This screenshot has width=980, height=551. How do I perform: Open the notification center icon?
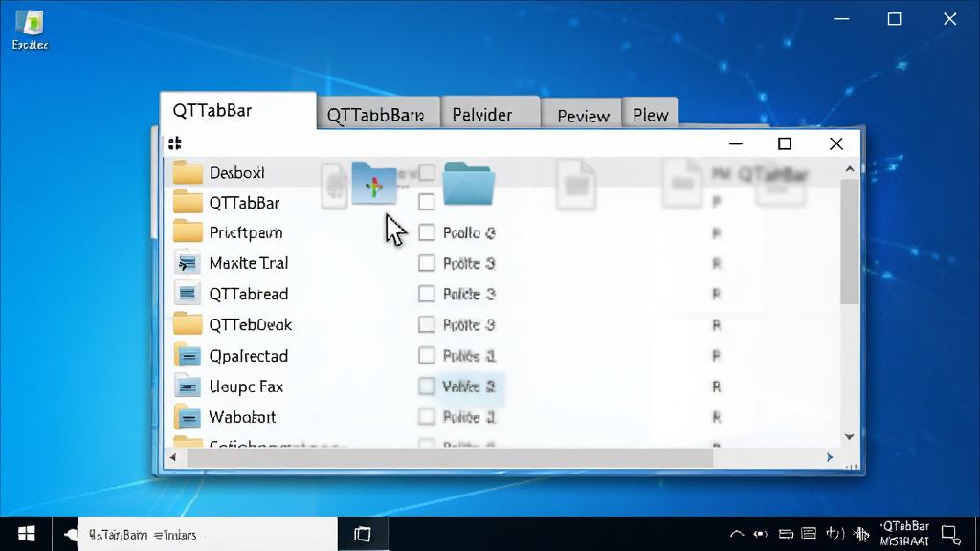950,535
